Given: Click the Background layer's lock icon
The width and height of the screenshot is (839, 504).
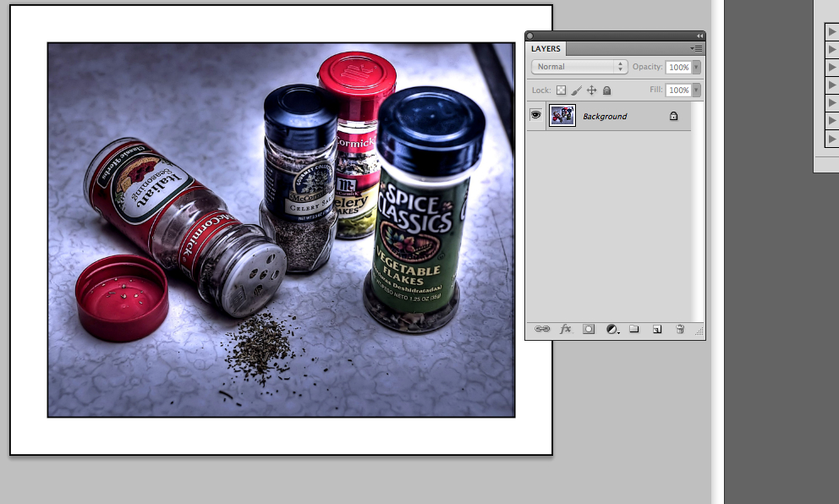Looking at the screenshot, I should click(673, 116).
